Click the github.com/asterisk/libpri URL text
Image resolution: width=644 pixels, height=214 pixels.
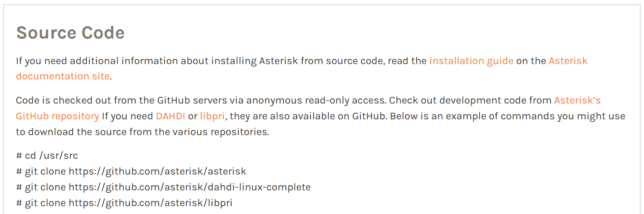(x=150, y=203)
